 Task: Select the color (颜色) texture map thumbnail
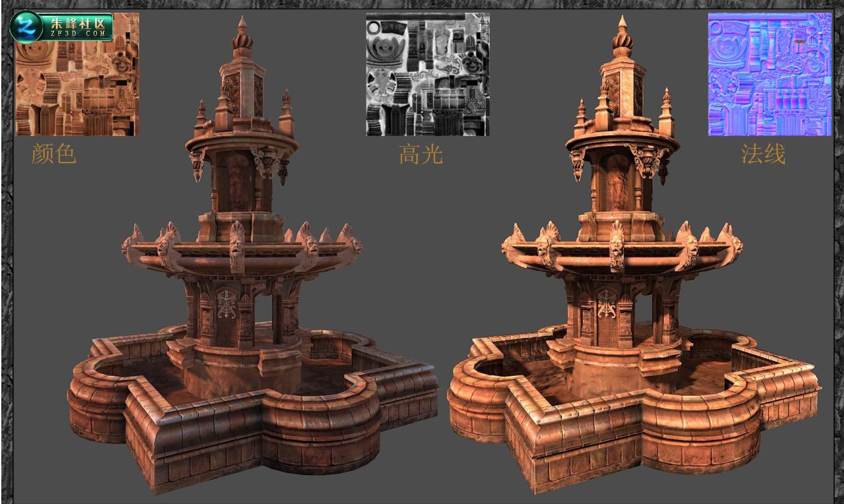pyautogui.click(x=77, y=74)
